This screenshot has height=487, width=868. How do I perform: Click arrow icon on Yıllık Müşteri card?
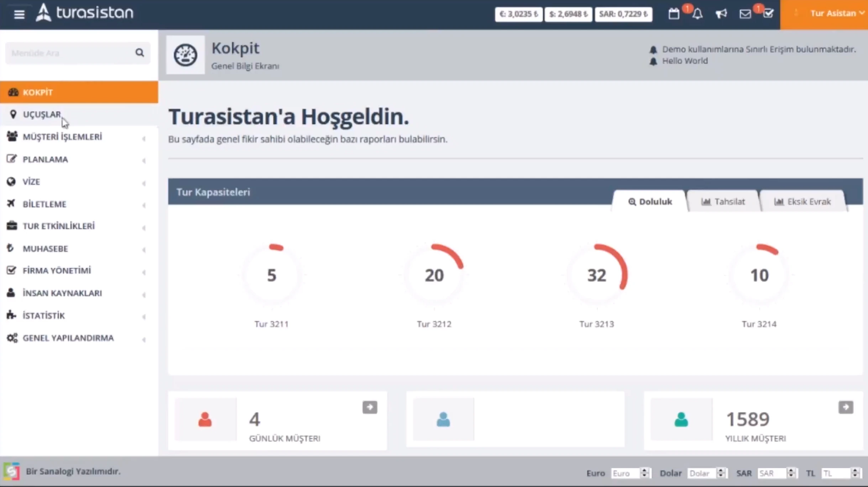point(846,407)
